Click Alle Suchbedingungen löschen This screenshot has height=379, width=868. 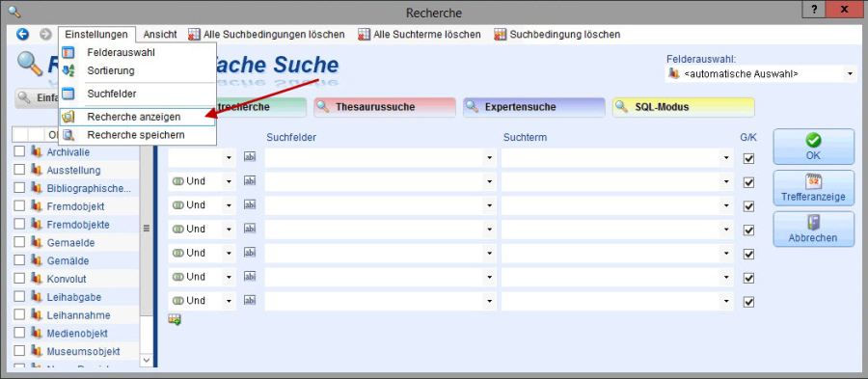click(266, 35)
